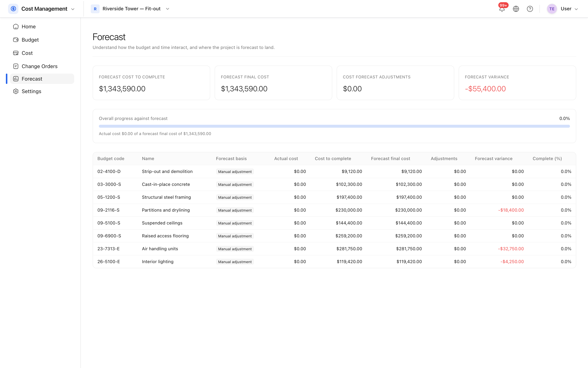The image size is (588, 368).
Task: Select the Suspended ceilings row name
Action: tap(162, 223)
